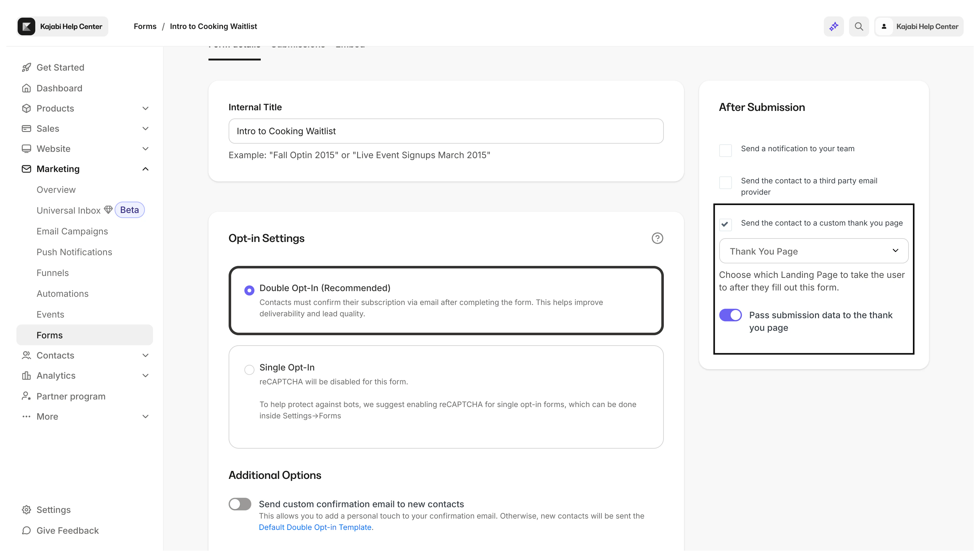Screen dimensions: 980x557
Task: Go to Automations in Marketing menu
Action: (x=63, y=294)
